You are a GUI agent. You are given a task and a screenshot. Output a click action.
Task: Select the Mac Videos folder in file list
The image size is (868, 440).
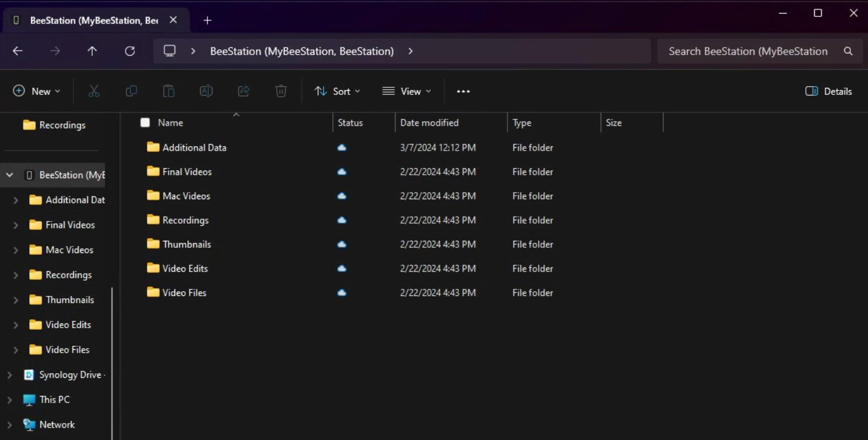186,196
